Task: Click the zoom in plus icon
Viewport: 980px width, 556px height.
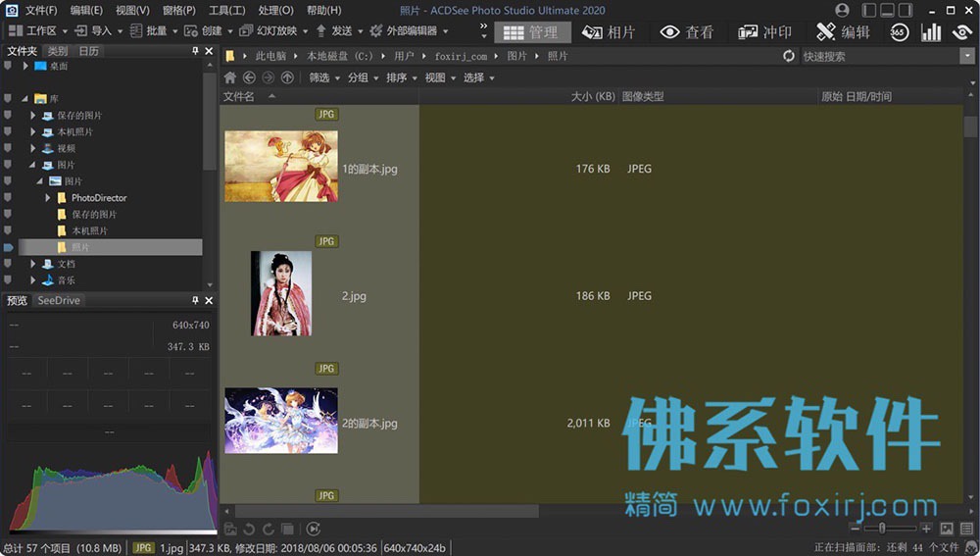Action: pos(926,529)
